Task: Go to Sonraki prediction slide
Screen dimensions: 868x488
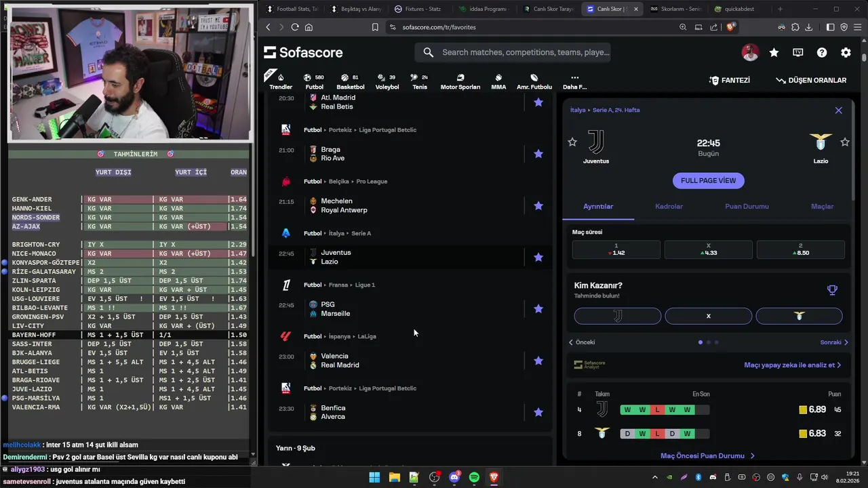Action: 834,342
